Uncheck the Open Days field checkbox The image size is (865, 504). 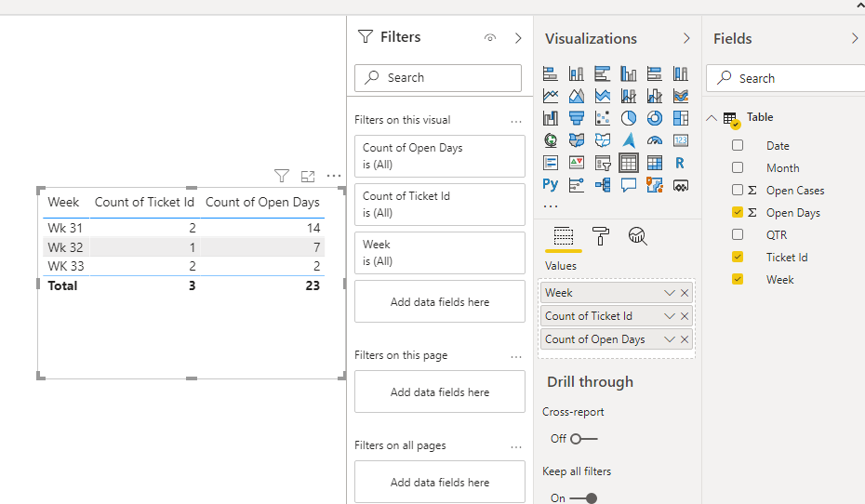738,212
